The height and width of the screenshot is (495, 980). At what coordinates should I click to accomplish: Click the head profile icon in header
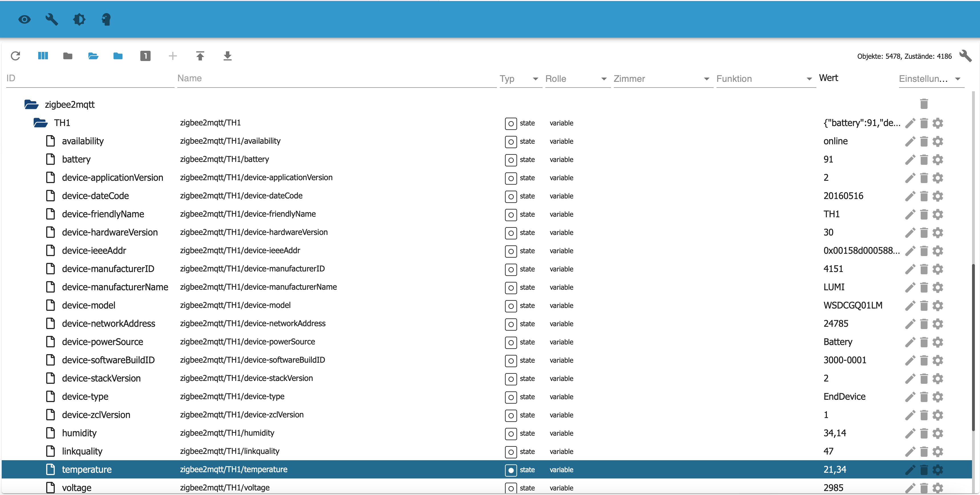[106, 19]
